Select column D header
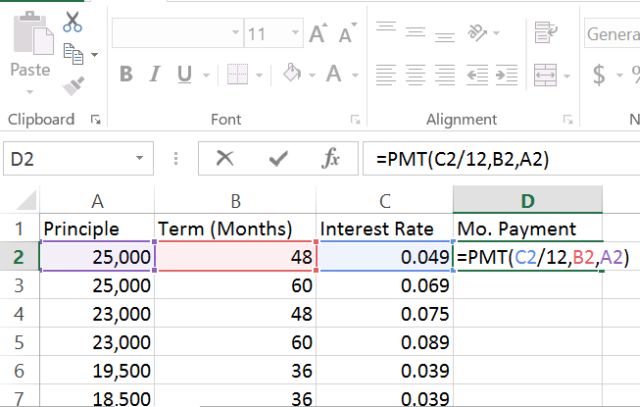Viewport: 640px width, 407px height. pyautogui.click(x=528, y=200)
